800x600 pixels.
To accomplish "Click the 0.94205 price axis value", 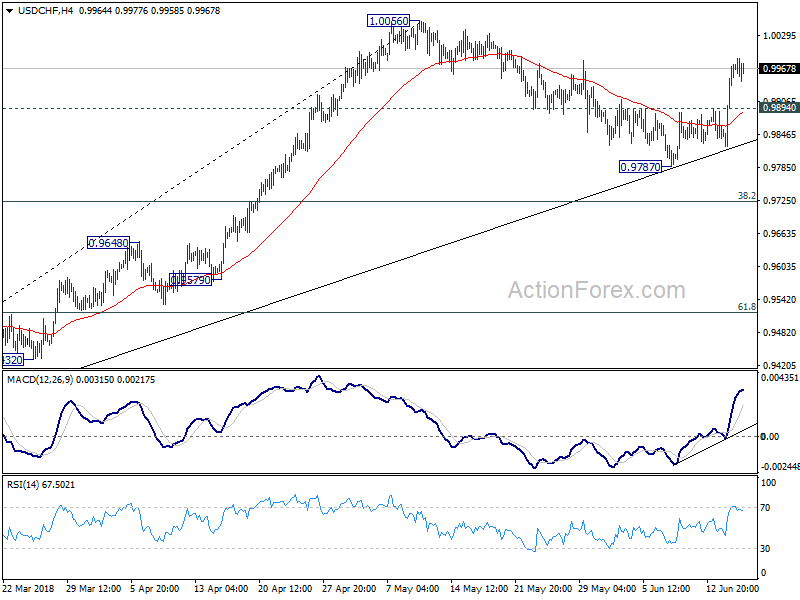I will coord(779,366).
